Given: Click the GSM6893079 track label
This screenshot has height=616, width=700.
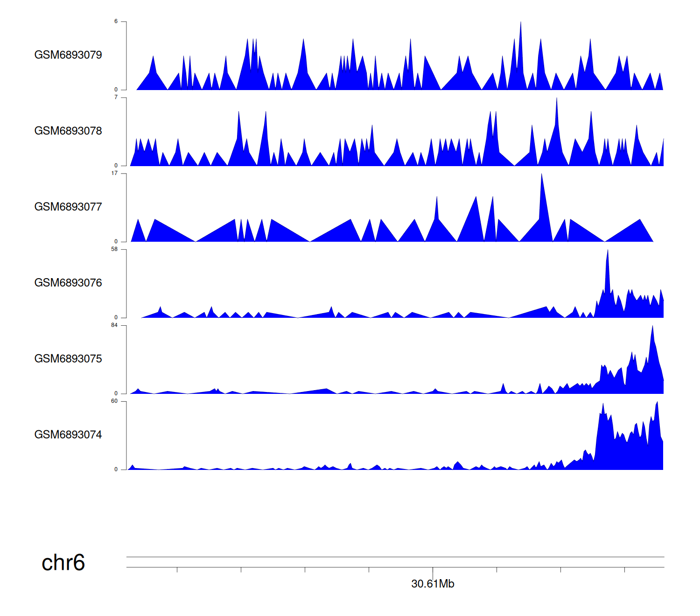Looking at the screenshot, I should click(x=68, y=55).
